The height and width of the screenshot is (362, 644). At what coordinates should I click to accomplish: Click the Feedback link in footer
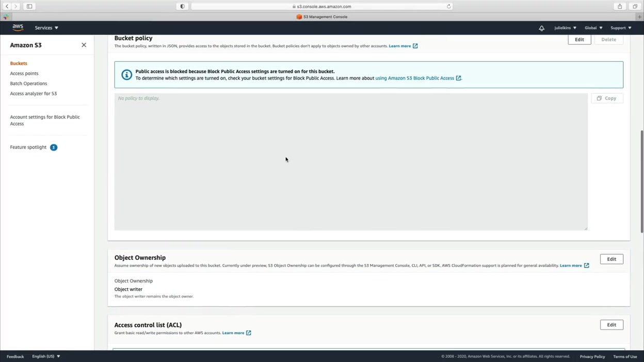click(15, 356)
